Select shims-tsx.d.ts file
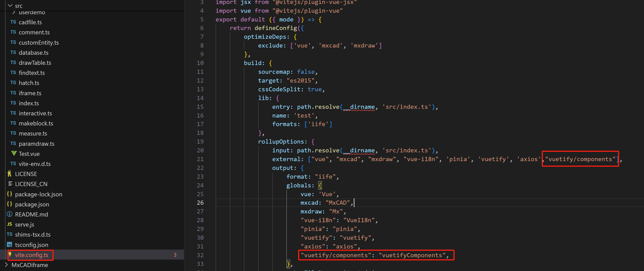 pyautogui.click(x=33, y=234)
